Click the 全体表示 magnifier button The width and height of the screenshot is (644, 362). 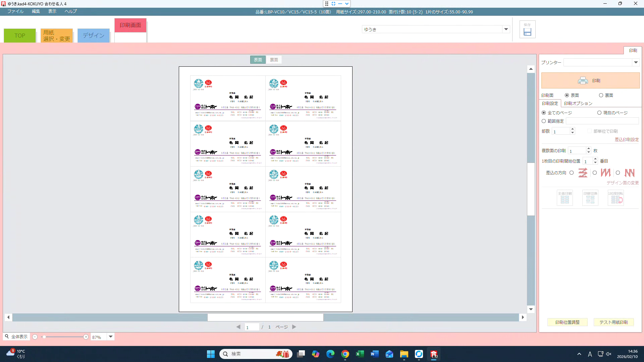pyautogui.click(x=16, y=337)
